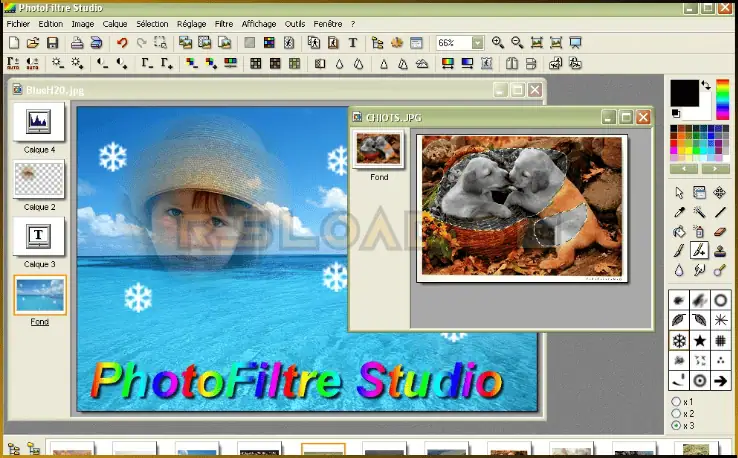738x458 pixels.
Task: Open the Sélection menu
Action: 152,24
